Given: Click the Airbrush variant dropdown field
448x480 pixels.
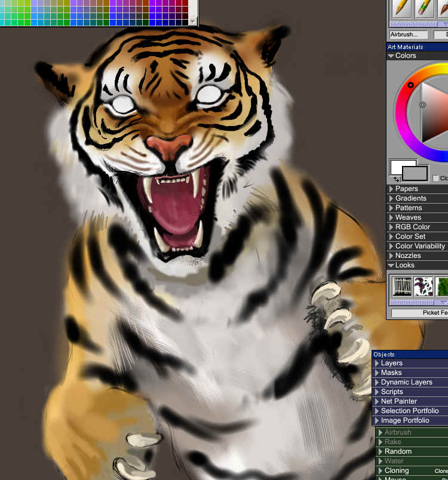Looking at the screenshot, I should pos(409,35).
